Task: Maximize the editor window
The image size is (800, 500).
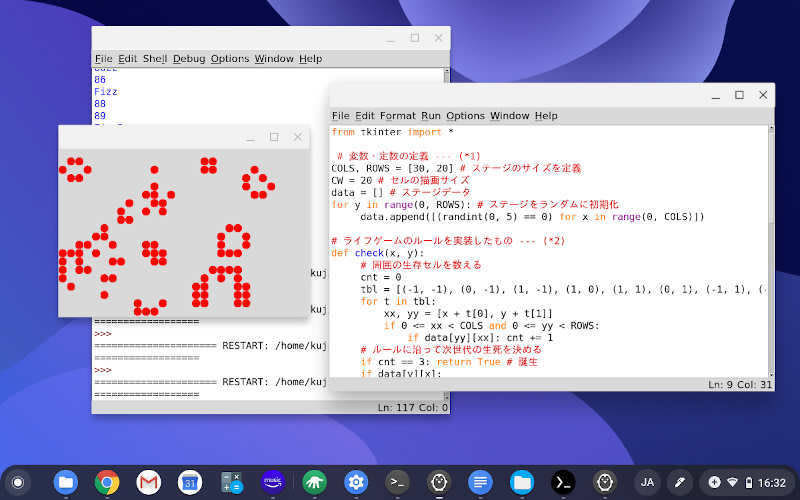Action: [739, 95]
